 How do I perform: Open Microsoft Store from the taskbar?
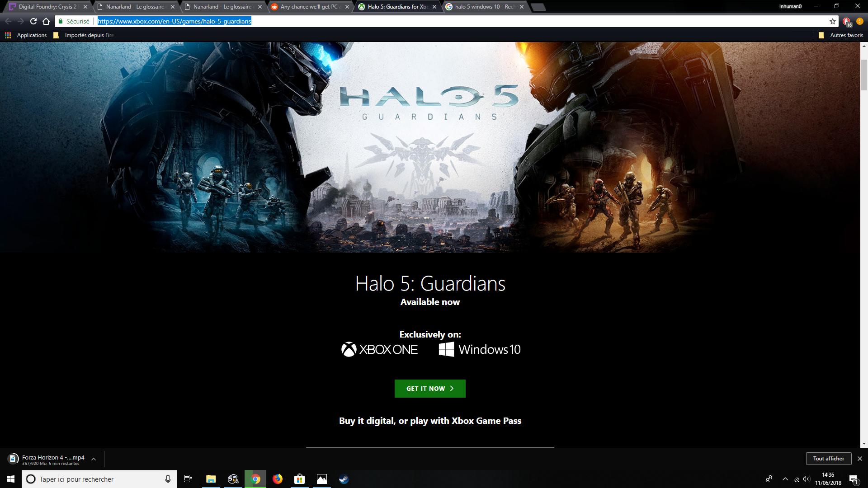coord(300,479)
